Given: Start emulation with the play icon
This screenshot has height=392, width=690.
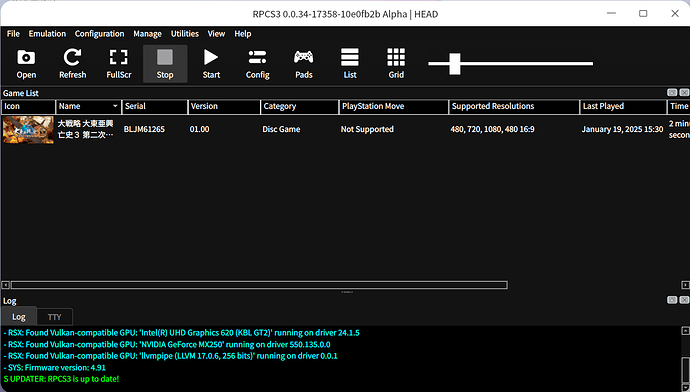Looking at the screenshot, I should (211, 64).
